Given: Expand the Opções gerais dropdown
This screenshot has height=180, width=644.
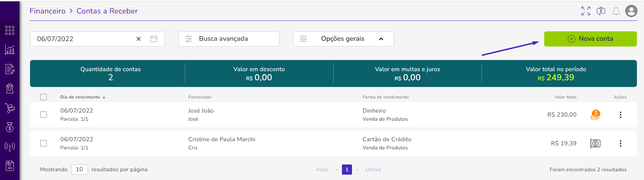Looking at the screenshot, I should (x=343, y=39).
